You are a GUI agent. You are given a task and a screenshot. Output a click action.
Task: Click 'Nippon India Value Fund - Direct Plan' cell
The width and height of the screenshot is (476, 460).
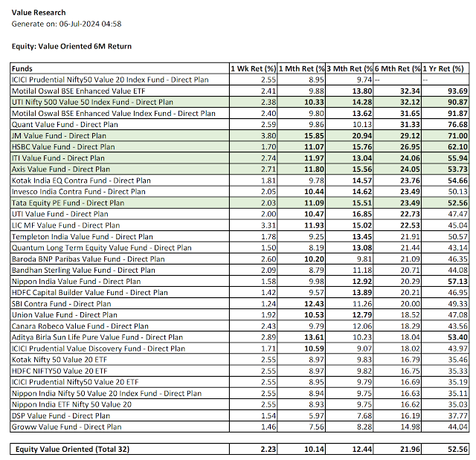[120, 282]
